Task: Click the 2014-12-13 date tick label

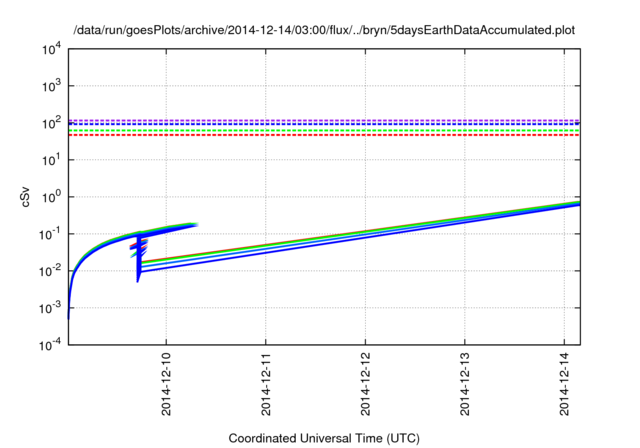Action: [465, 384]
